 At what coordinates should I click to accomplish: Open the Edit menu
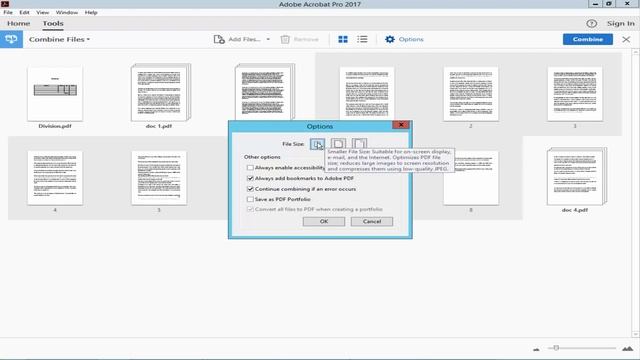point(24,13)
